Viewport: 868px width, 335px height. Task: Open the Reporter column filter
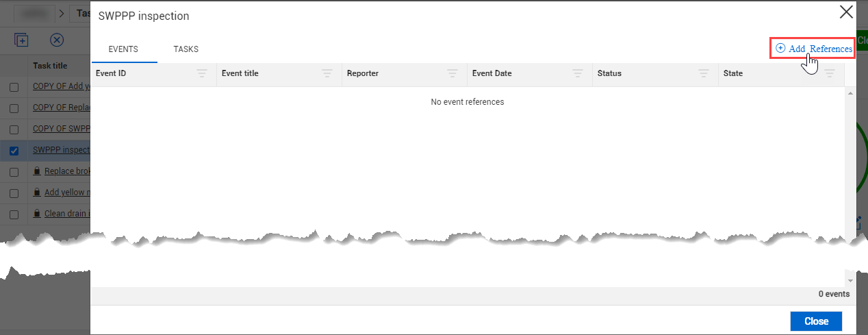pos(452,73)
